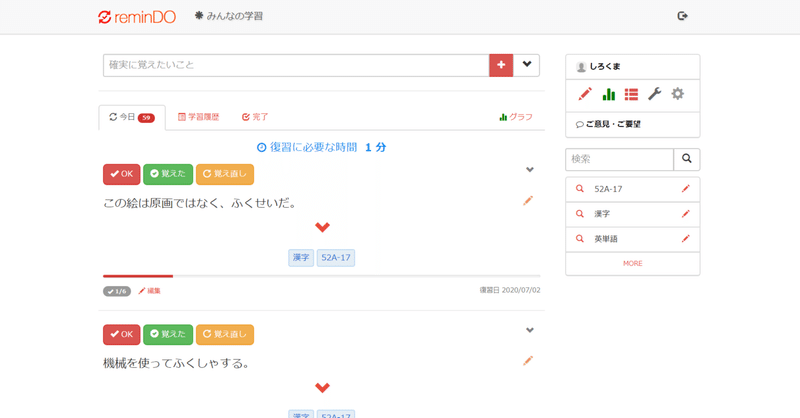The width and height of the screenshot is (800, 418).
Task: Click 覚え直し on the ふくせいだ card
Action: coord(224,174)
